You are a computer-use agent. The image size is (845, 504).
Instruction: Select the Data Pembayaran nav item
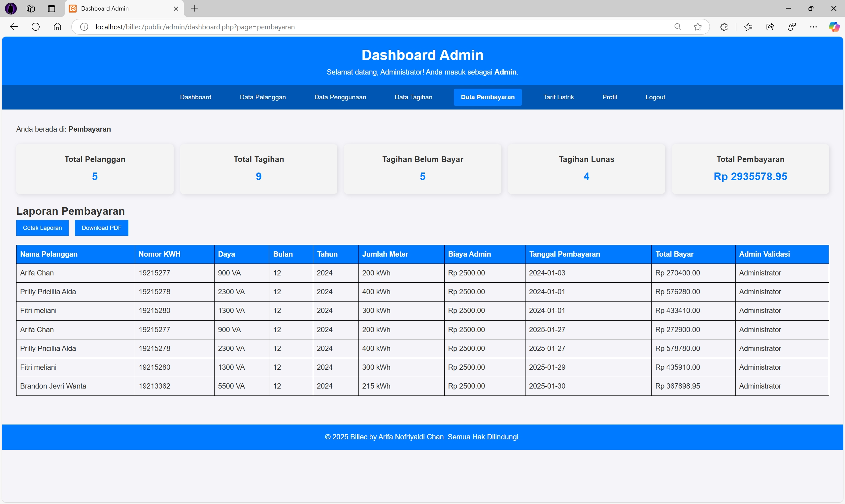tap(488, 97)
